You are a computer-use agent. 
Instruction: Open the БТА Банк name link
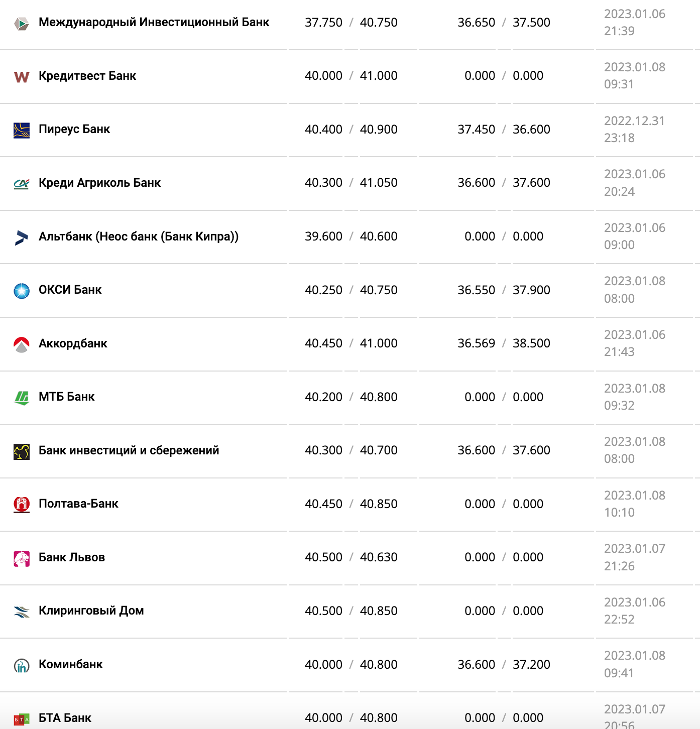point(65,718)
